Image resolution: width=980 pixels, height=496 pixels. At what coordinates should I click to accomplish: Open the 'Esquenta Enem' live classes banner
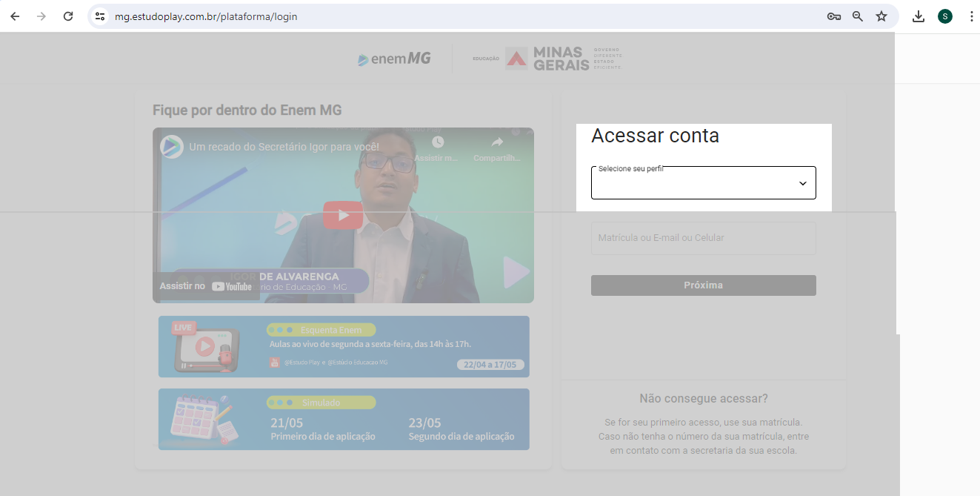coord(344,347)
